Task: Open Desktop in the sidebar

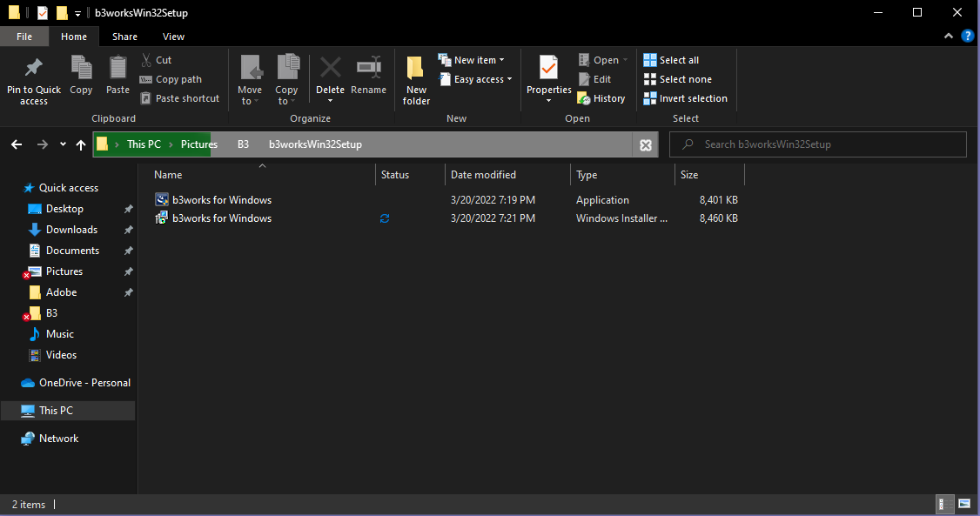Action: tap(64, 209)
